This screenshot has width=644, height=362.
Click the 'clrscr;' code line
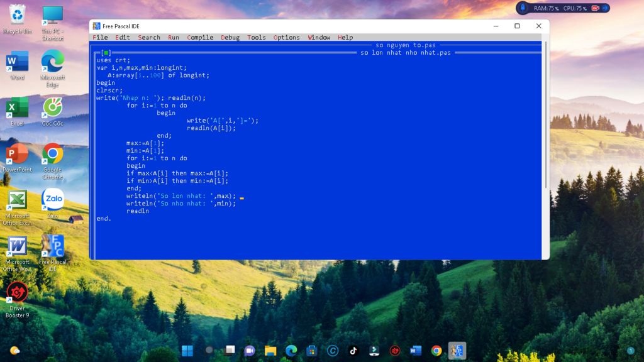[109, 90]
